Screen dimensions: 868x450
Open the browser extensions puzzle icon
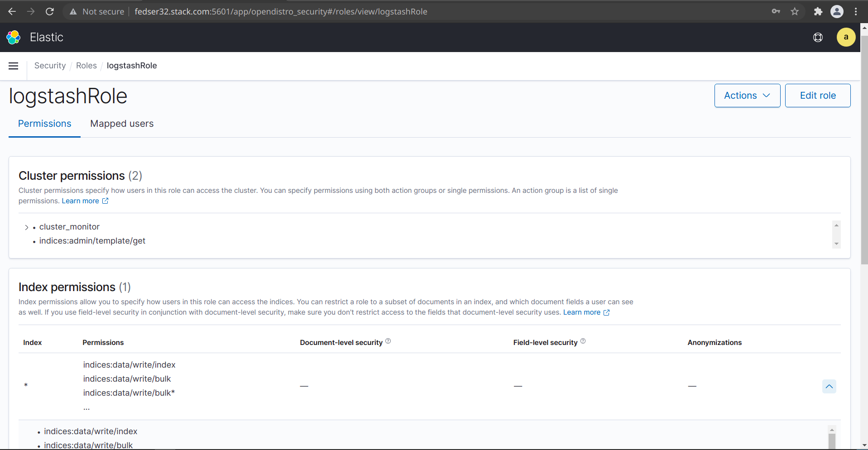coord(818,12)
